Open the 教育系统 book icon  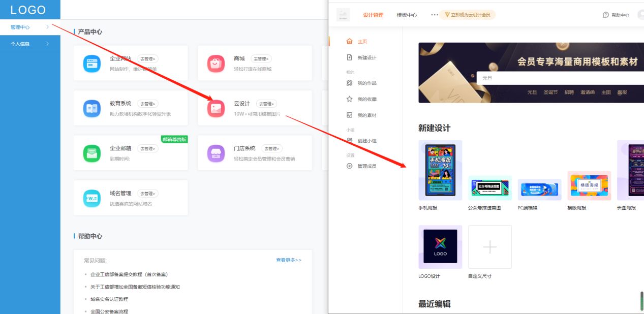91,107
